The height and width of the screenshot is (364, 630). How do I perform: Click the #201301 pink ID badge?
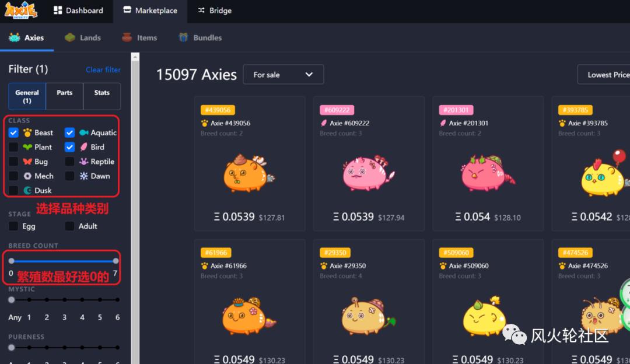(x=456, y=110)
